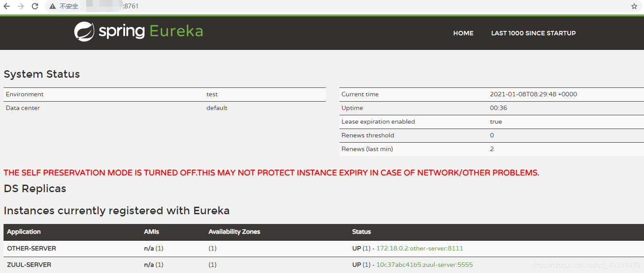
Task: Click the lease expiration value 'true'
Action: (x=496, y=121)
